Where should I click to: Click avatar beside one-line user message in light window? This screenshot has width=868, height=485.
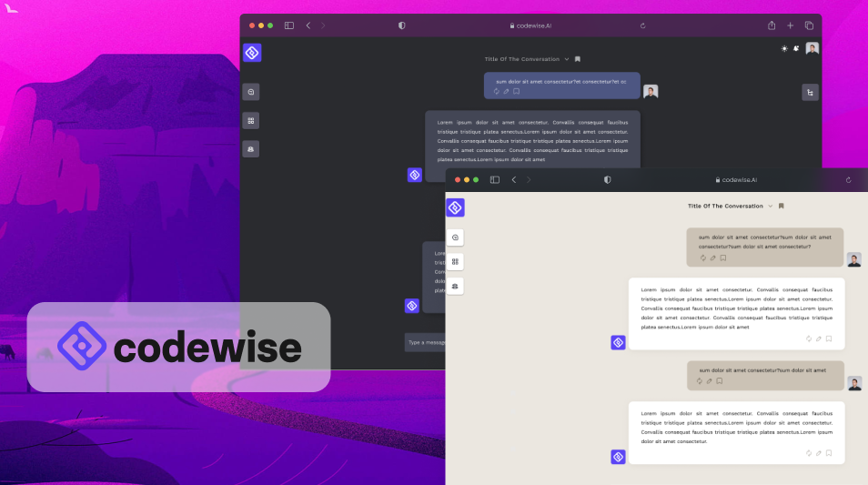tap(854, 383)
